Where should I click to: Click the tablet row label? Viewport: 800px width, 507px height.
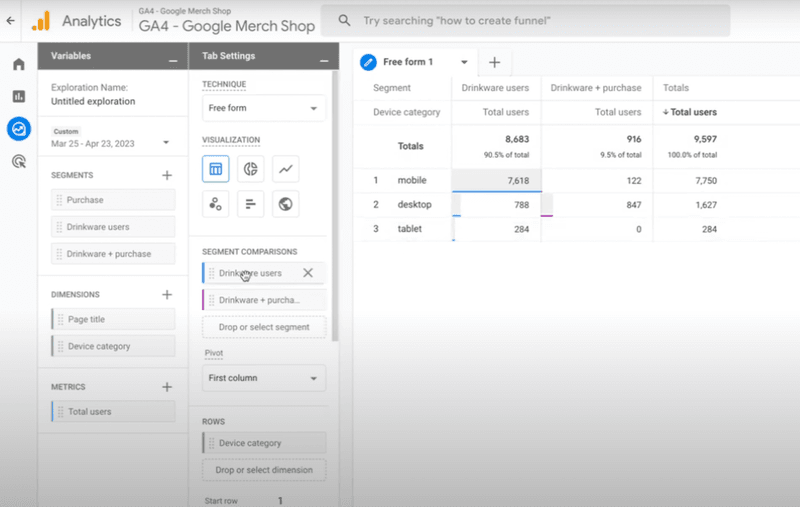pyautogui.click(x=410, y=229)
